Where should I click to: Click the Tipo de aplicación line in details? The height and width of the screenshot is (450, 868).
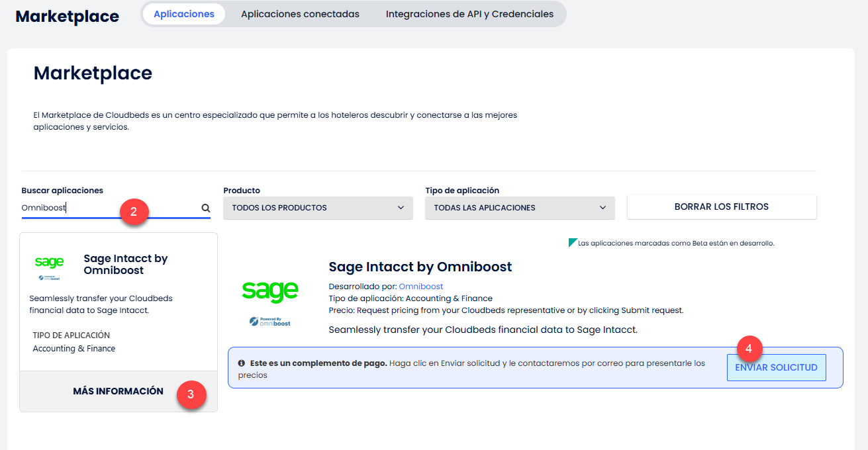[410, 298]
